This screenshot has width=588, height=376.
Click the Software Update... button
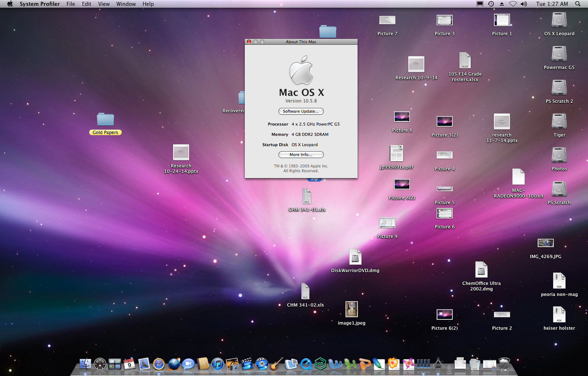tap(301, 111)
